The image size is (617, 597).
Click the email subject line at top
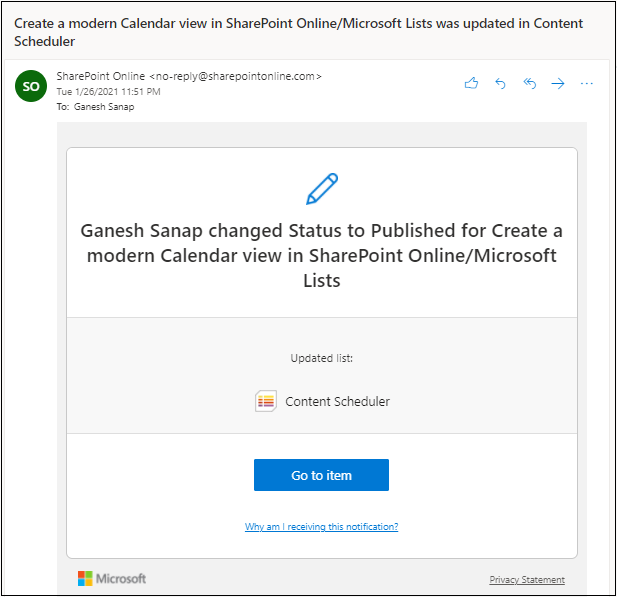point(298,32)
